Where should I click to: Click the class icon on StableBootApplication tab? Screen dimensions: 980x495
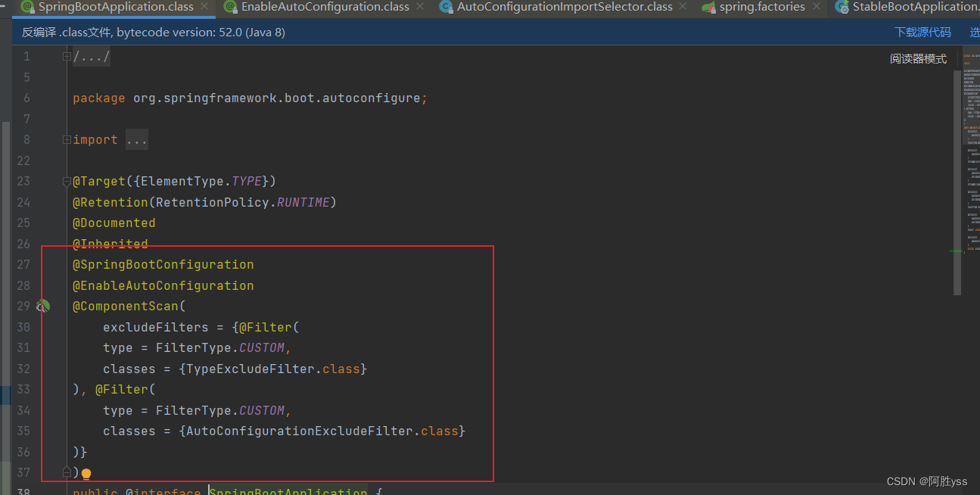841,7
